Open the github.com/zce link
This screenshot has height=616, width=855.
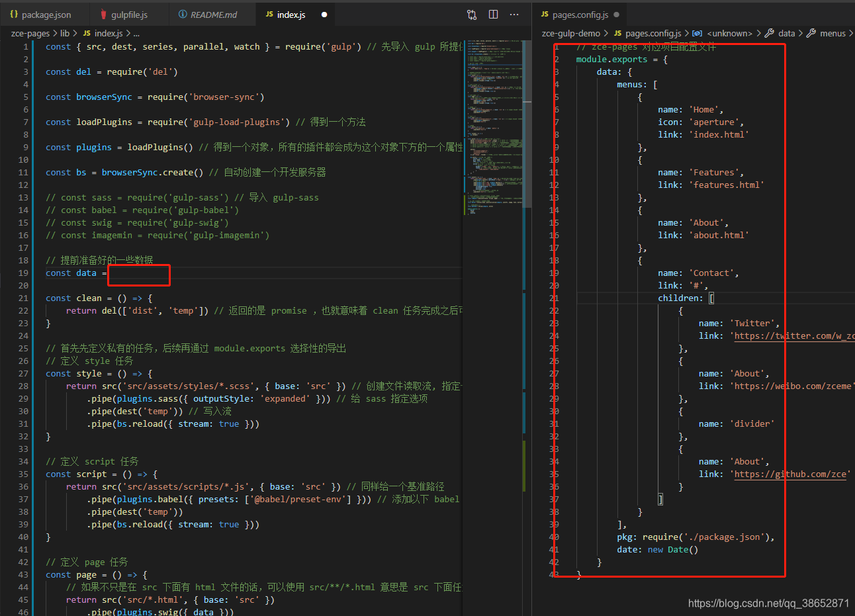[790, 474]
